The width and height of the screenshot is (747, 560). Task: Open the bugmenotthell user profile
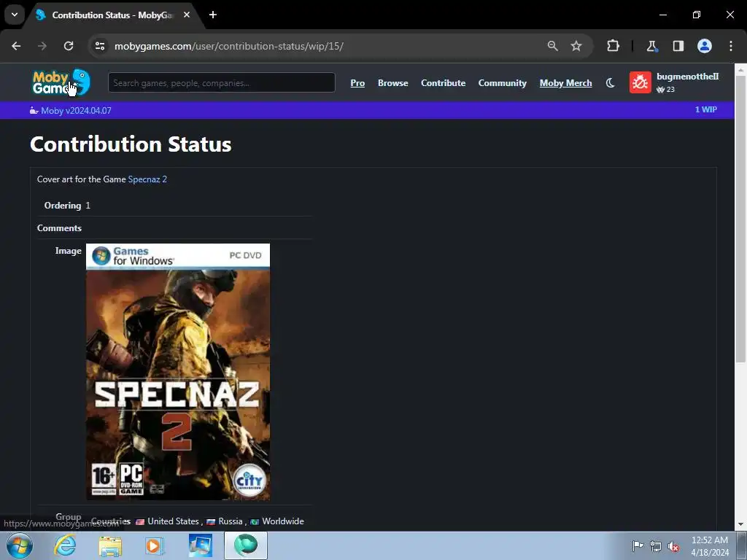pos(687,76)
